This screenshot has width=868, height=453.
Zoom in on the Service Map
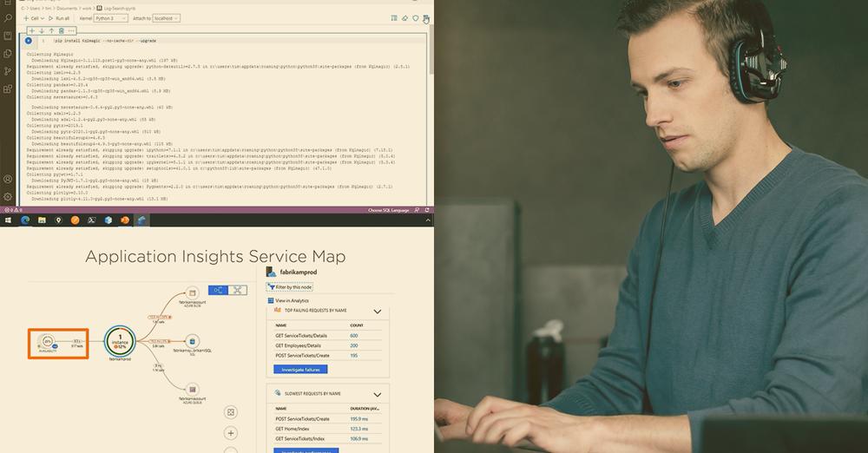click(x=231, y=433)
